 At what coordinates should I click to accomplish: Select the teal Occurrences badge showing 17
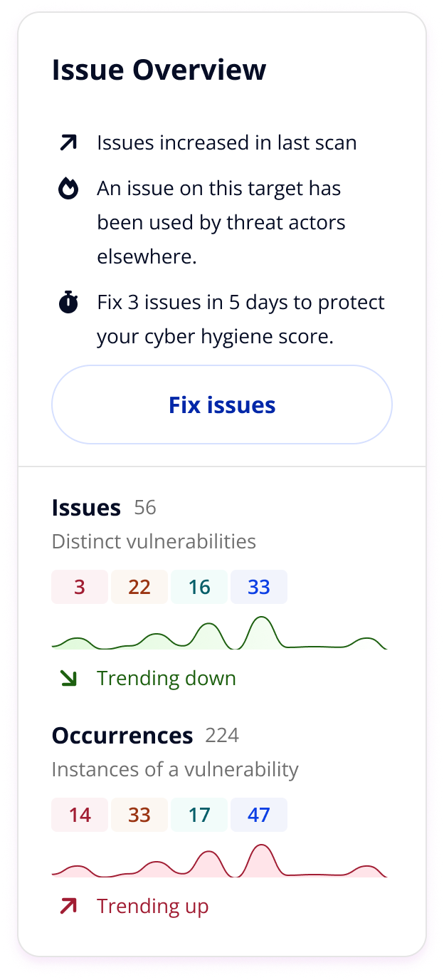pyautogui.click(x=199, y=815)
